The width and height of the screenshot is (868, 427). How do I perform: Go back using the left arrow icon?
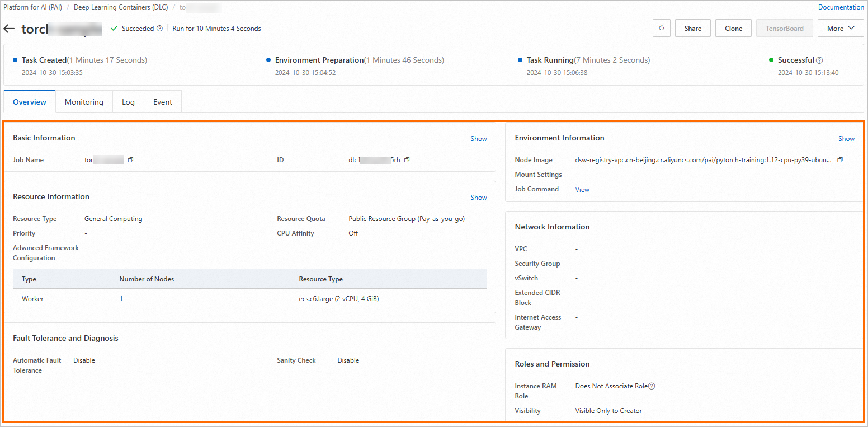9,29
